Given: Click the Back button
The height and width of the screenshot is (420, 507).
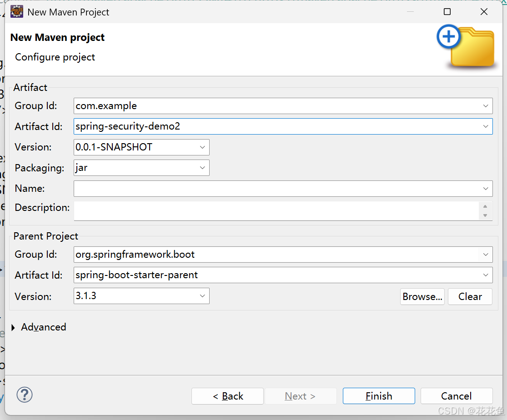Looking at the screenshot, I should click(228, 396).
